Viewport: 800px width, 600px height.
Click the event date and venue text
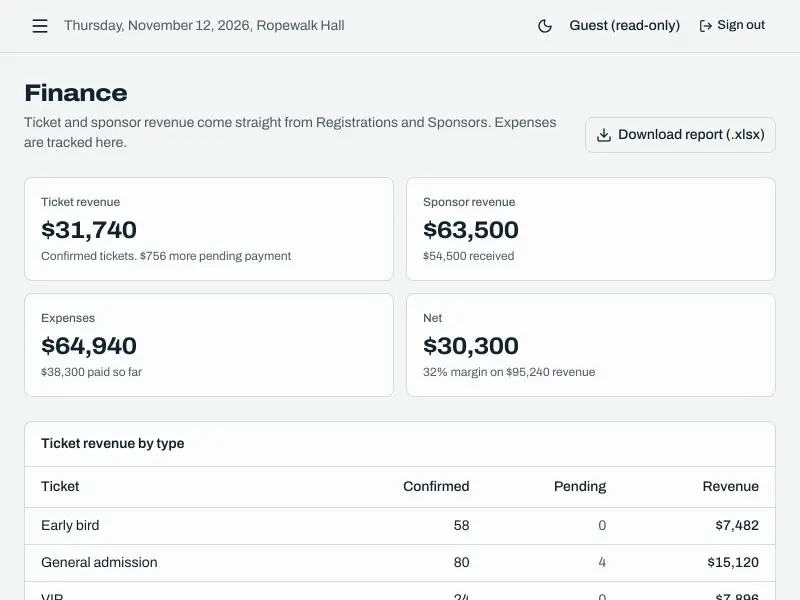point(204,26)
